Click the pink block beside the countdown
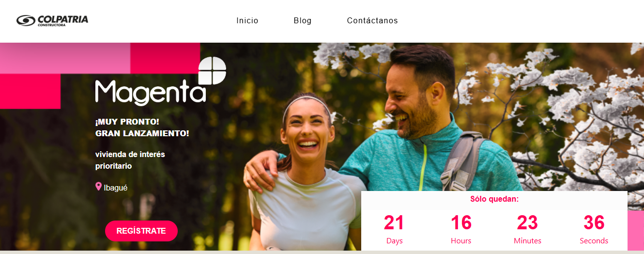644x254 pixels. 636,231
